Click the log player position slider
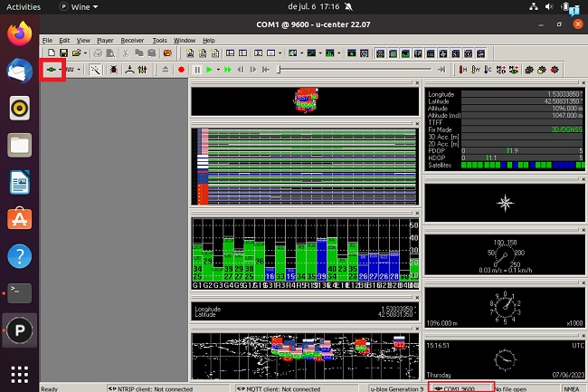Screen dimensions: 588x392 [x=353, y=70]
